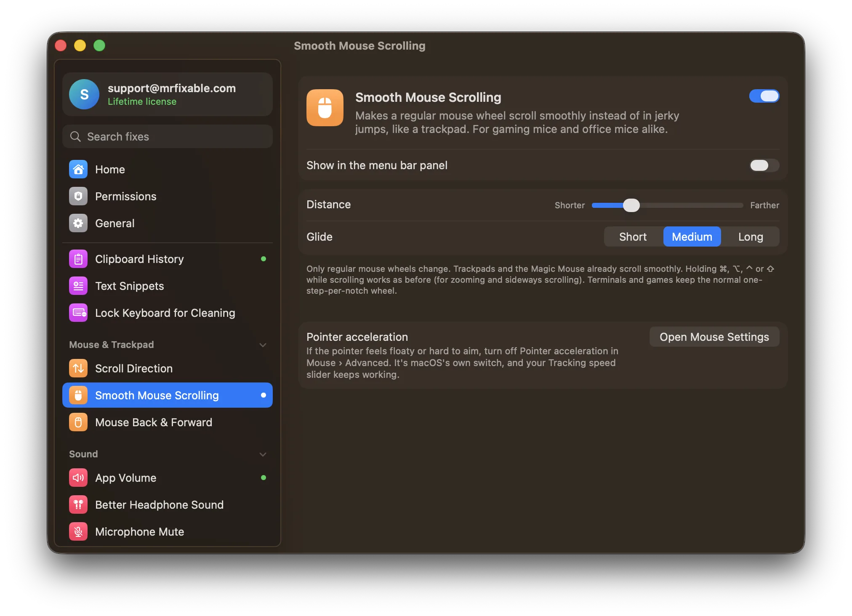Click the Distance slider knob
The image size is (852, 616).
click(x=631, y=205)
